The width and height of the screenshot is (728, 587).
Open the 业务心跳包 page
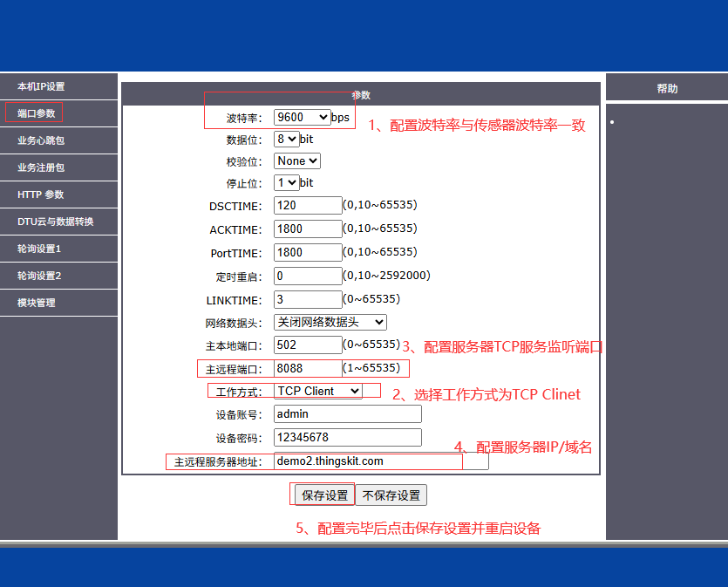41,140
